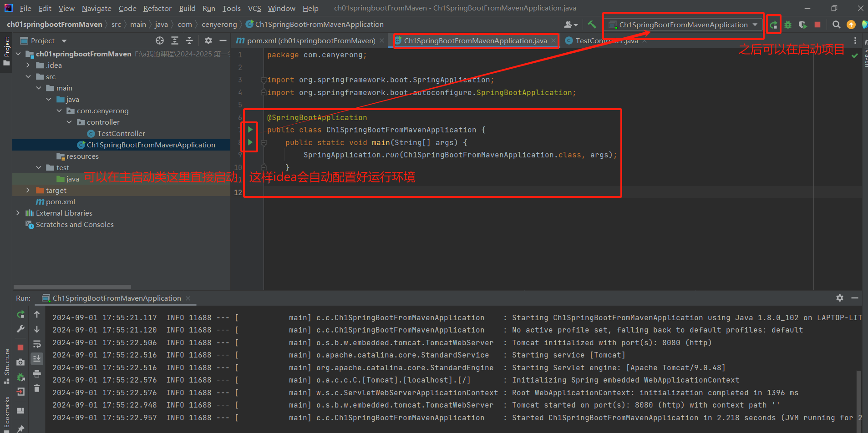Collapse all in Project panel
This screenshot has width=868, height=433.
pos(189,40)
